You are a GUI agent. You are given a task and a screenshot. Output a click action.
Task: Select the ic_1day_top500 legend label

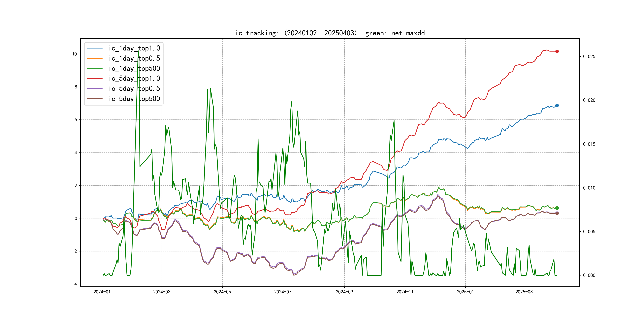click(x=134, y=69)
